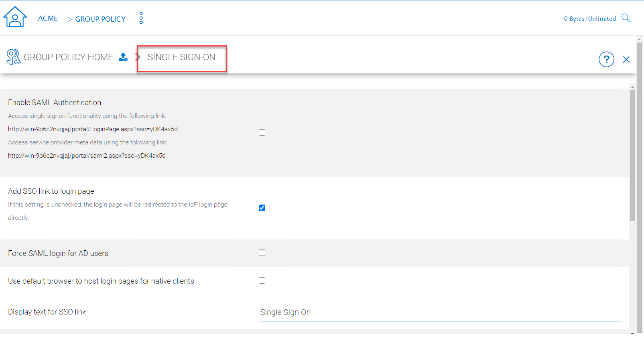This screenshot has height=351, width=644.
Task: Click the search magnifier icon
Action: pyautogui.click(x=626, y=18)
